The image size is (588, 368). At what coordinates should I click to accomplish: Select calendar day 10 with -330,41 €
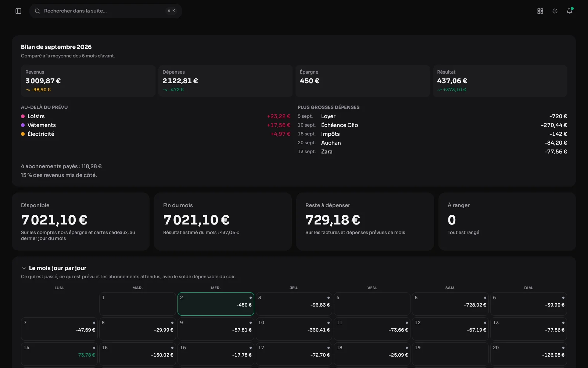[x=294, y=329]
